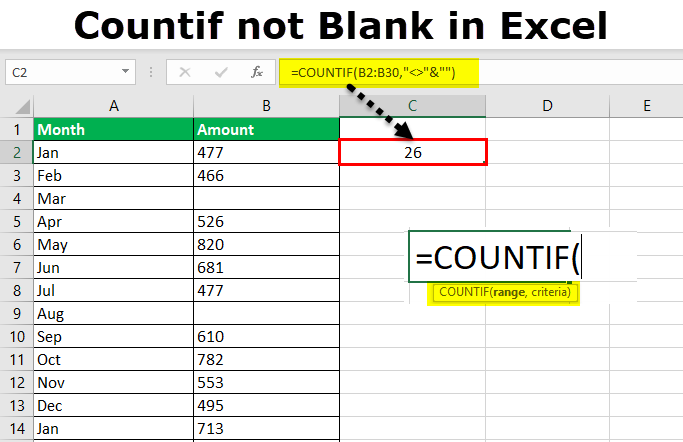Image resolution: width=683 pixels, height=442 pixels.
Task: Select row 10 header
Action: point(17,337)
